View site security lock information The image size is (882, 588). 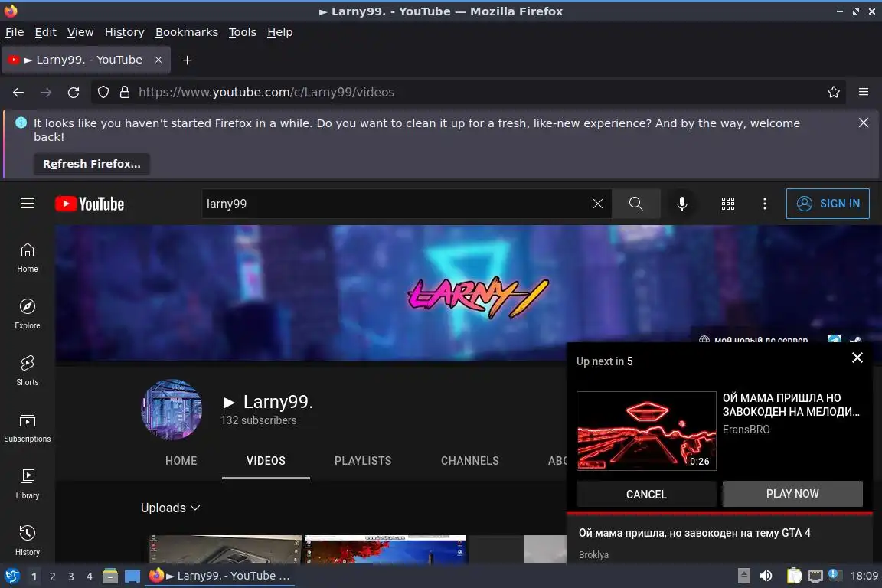point(125,93)
